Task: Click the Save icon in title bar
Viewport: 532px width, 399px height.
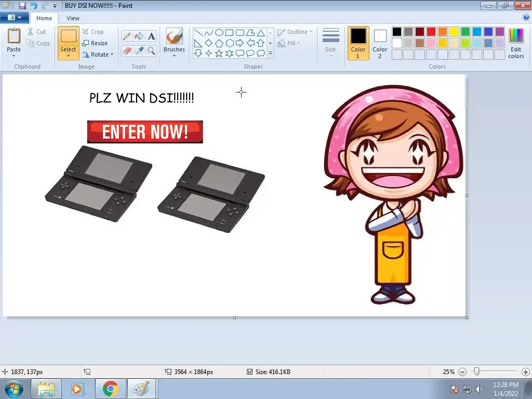Action: (x=22, y=5)
